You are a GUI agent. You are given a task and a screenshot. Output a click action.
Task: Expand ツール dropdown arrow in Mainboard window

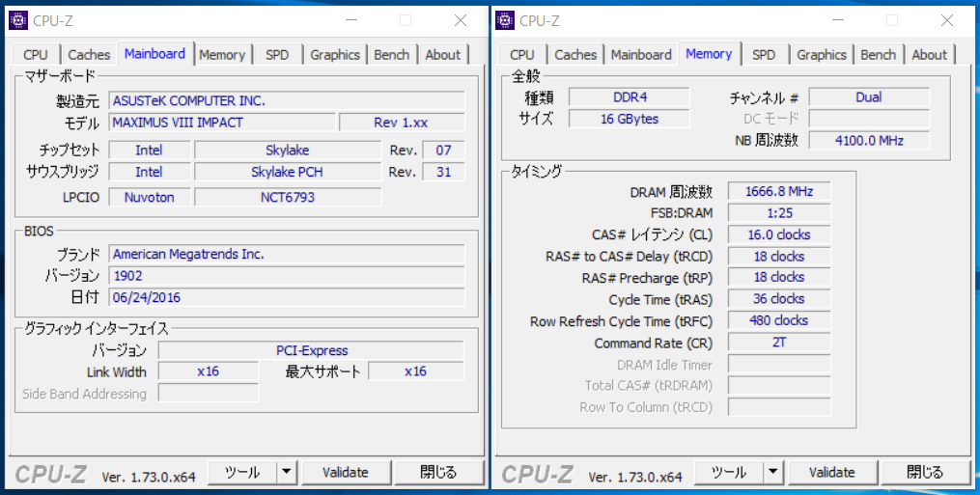287,473
